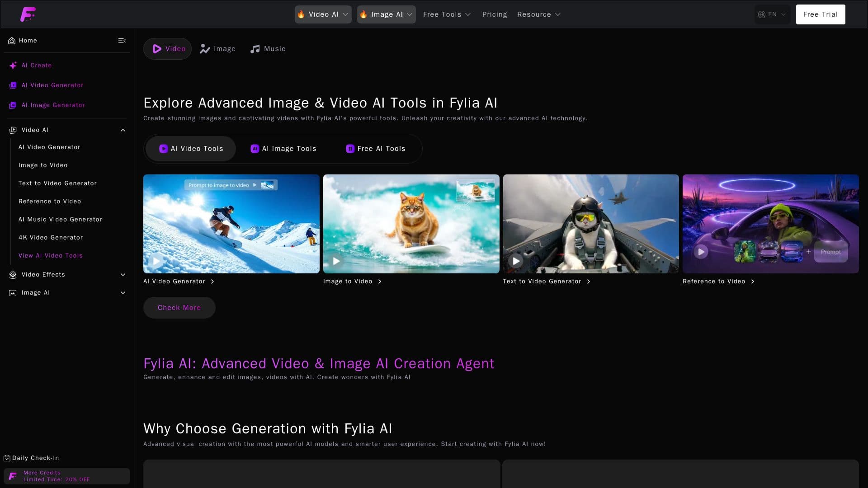Viewport: 868px width, 488px height.
Task: Open the Video AI dropdown in header
Action: [x=323, y=14]
